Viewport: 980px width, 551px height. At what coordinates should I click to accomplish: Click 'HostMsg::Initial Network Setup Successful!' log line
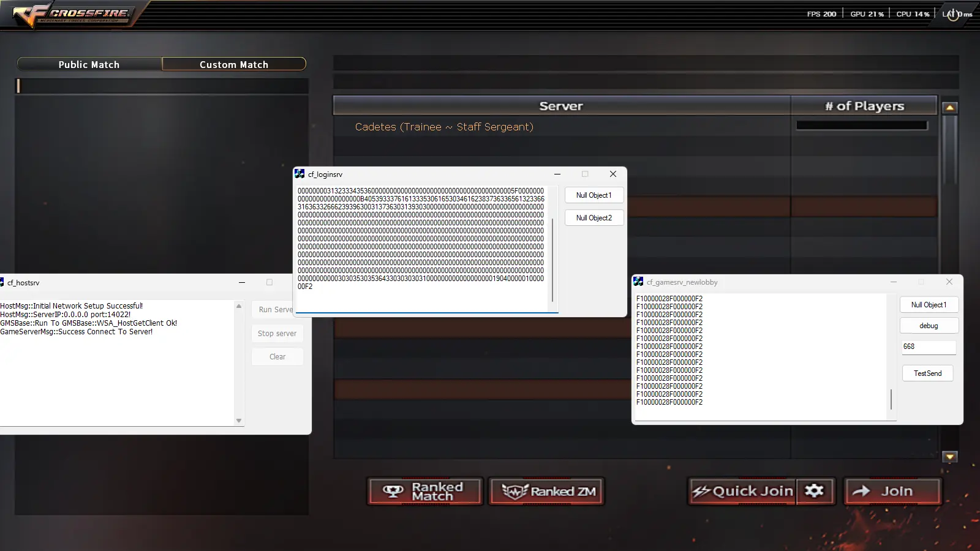[x=72, y=306]
